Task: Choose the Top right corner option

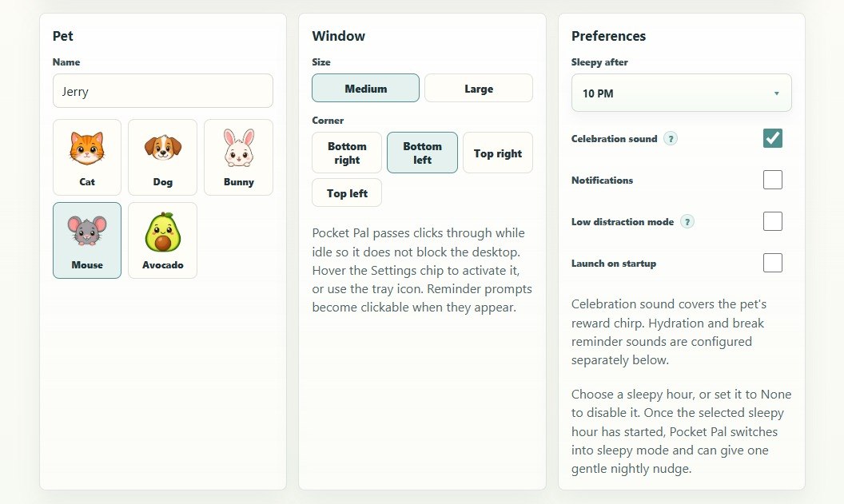Action: click(x=498, y=153)
